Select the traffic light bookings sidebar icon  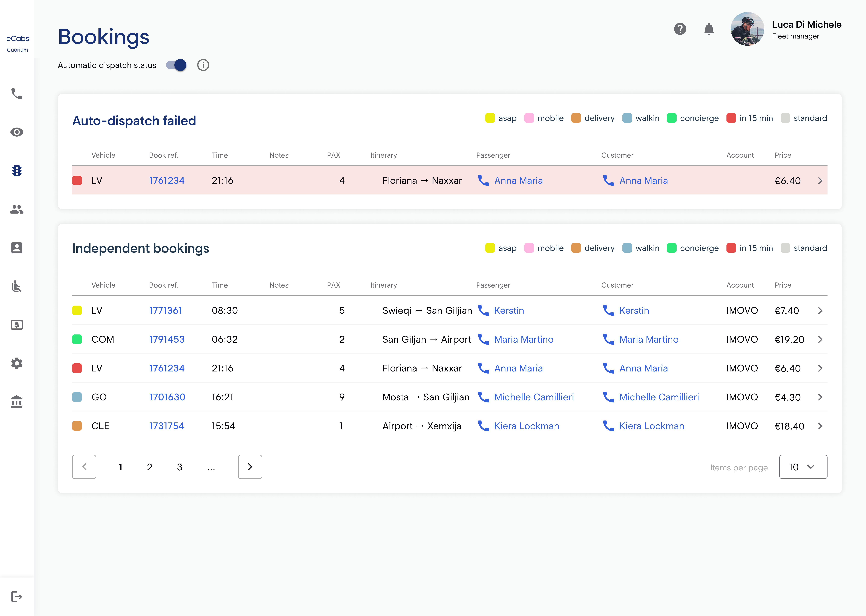[x=17, y=171]
